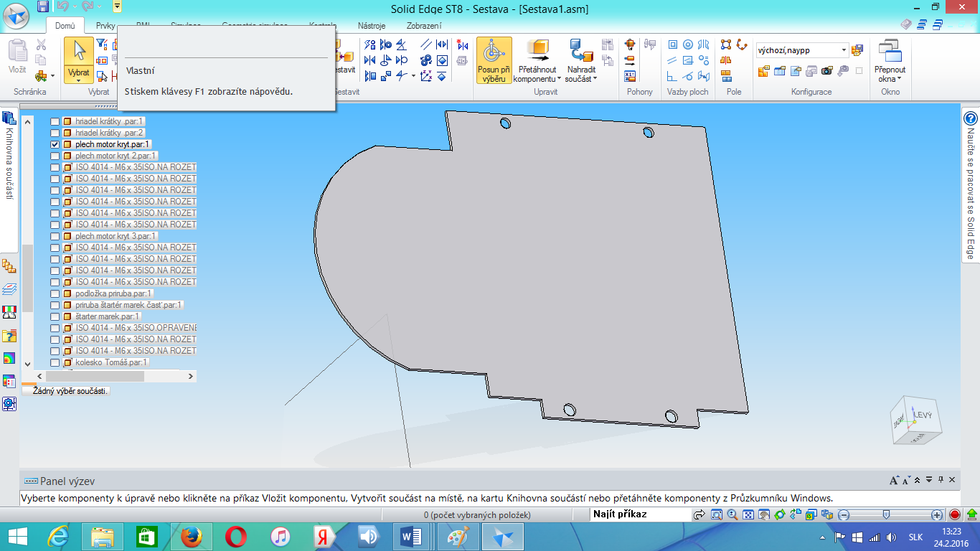Save the assembly with the floppy icon
980x551 pixels.
43,6
